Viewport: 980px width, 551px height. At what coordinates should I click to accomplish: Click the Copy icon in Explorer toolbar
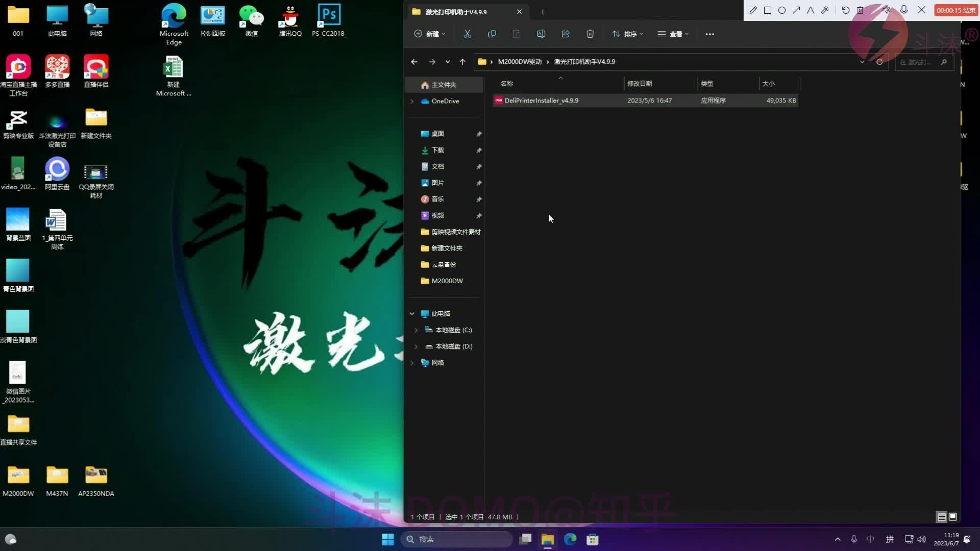pyautogui.click(x=492, y=34)
